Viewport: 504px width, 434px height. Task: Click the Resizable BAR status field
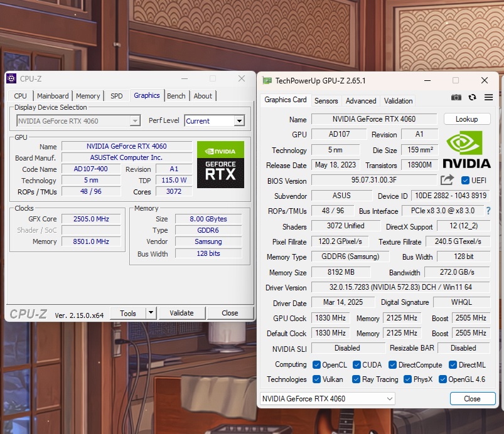(463, 348)
